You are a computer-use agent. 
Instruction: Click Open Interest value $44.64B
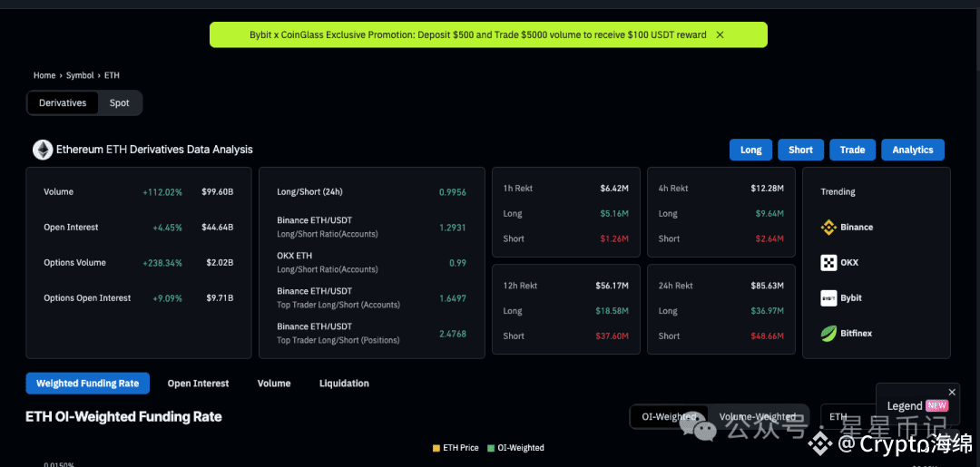pyautogui.click(x=220, y=228)
